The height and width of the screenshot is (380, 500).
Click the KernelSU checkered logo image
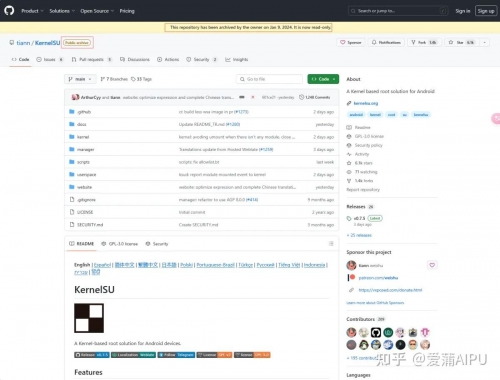pyautogui.click(x=89, y=318)
